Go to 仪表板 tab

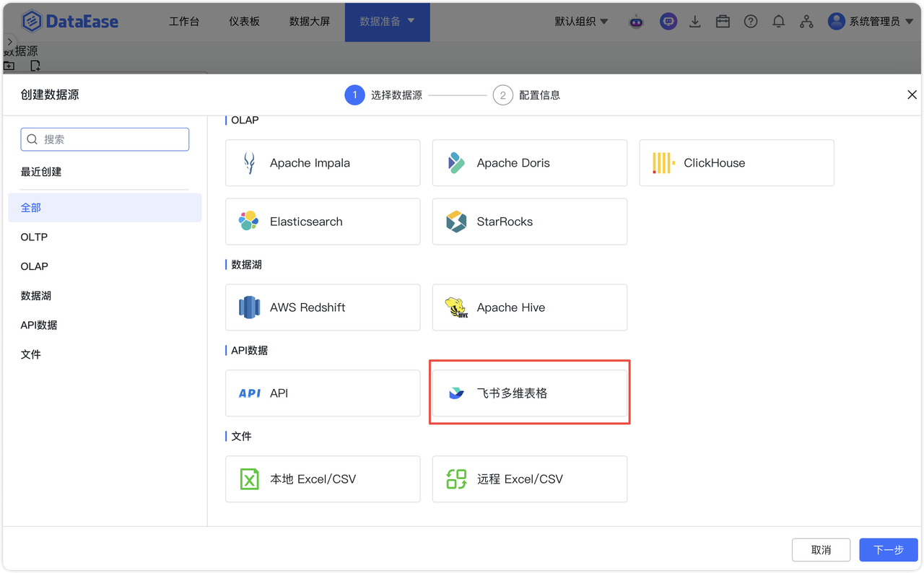tap(244, 22)
